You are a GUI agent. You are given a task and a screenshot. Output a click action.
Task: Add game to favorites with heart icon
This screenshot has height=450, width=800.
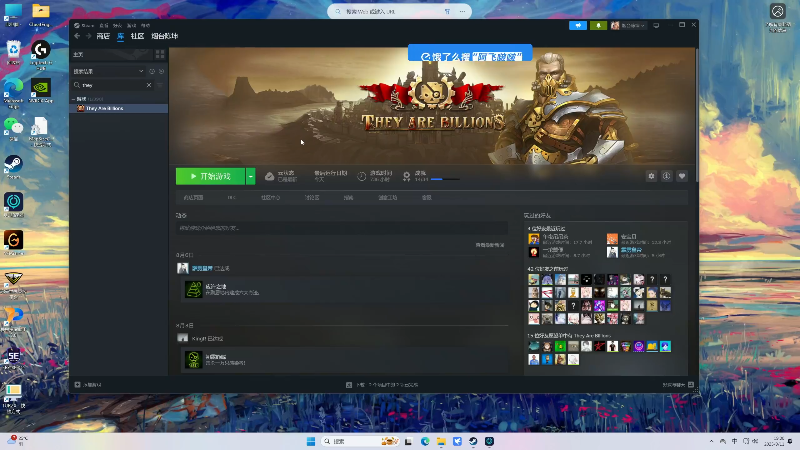coord(682,176)
